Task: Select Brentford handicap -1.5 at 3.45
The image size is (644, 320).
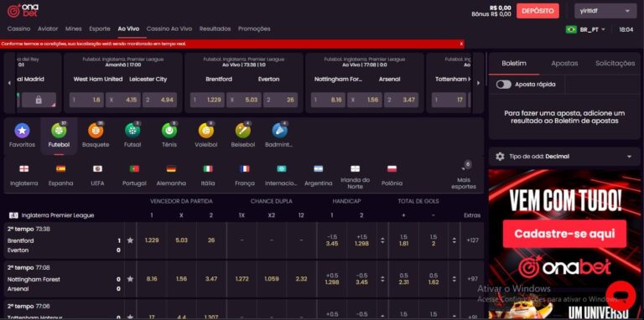Action: (332, 240)
